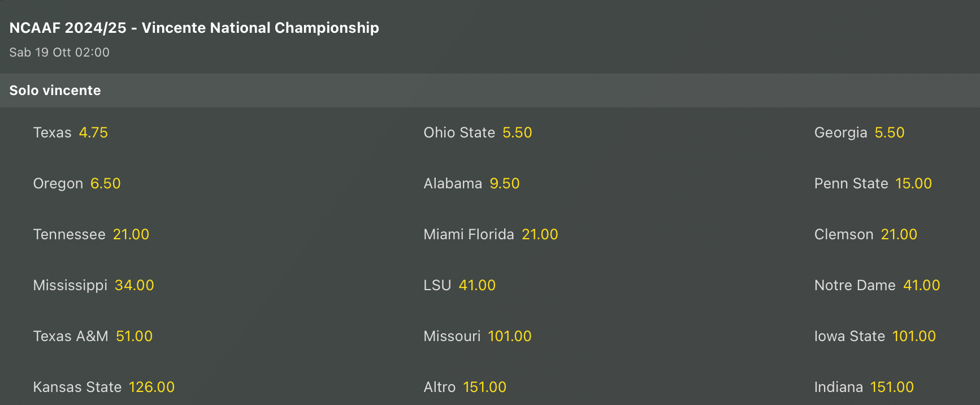This screenshot has width=980, height=405.
Task: Select Miami Florida odds
Action: 491,234
